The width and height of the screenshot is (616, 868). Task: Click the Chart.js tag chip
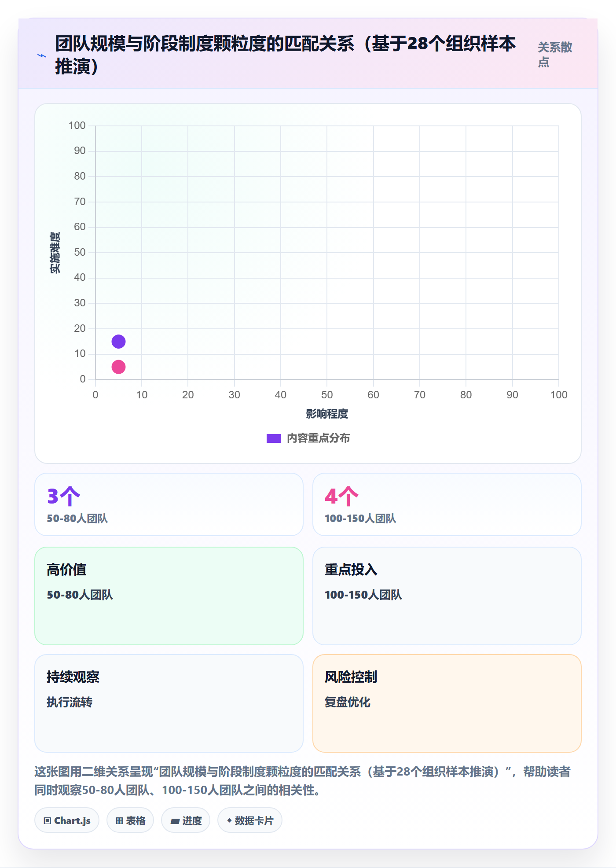click(x=67, y=820)
